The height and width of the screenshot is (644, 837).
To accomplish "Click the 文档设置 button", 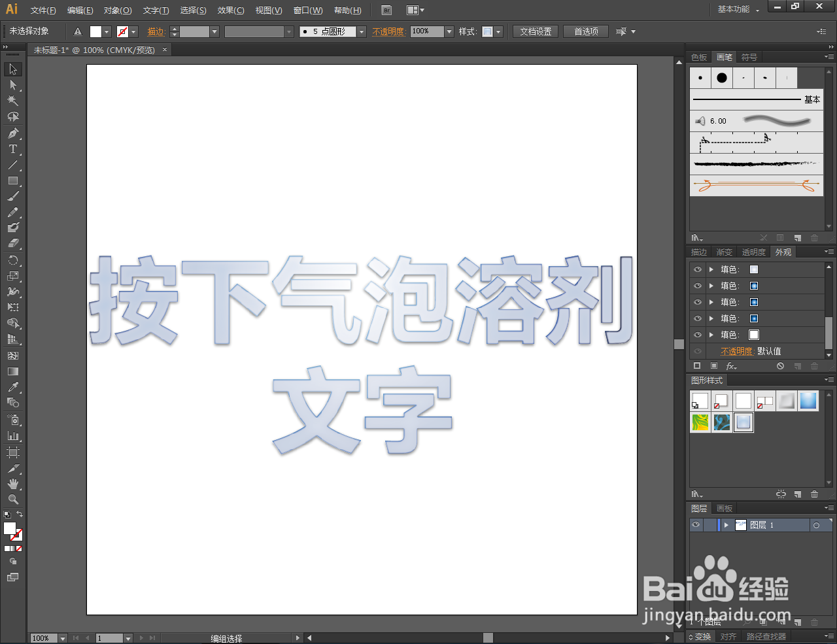I will click(535, 31).
